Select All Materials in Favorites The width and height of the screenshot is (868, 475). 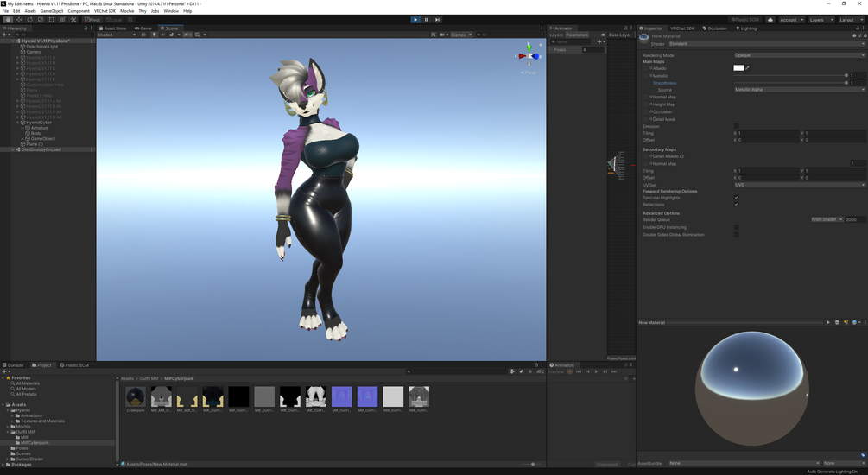click(28, 383)
